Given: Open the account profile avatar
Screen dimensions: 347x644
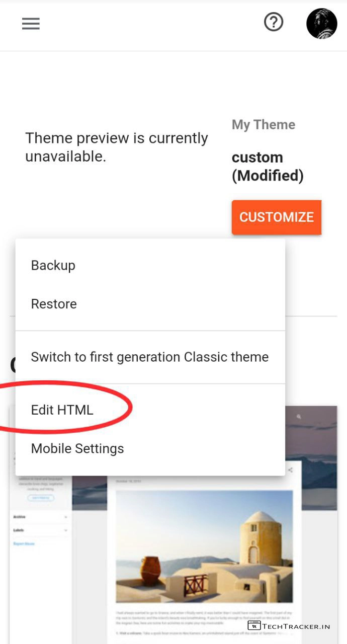Looking at the screenshot, I should click(x=321, y=24).
